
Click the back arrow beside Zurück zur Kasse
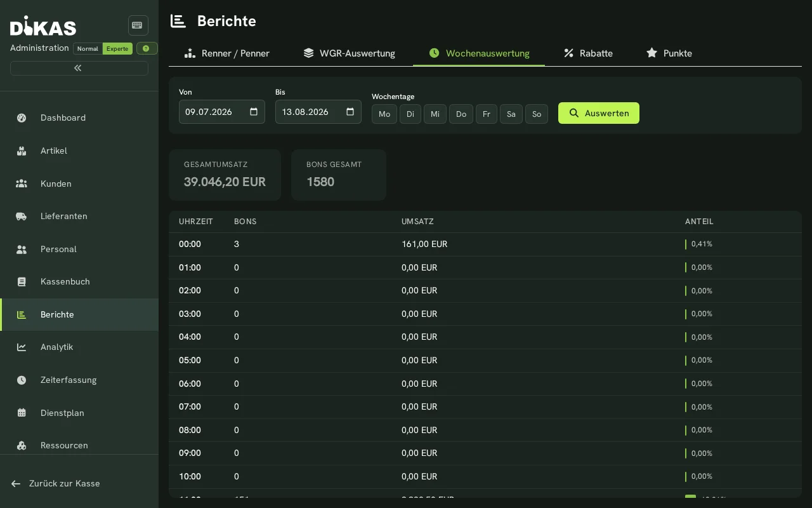(x=16, y=483)
